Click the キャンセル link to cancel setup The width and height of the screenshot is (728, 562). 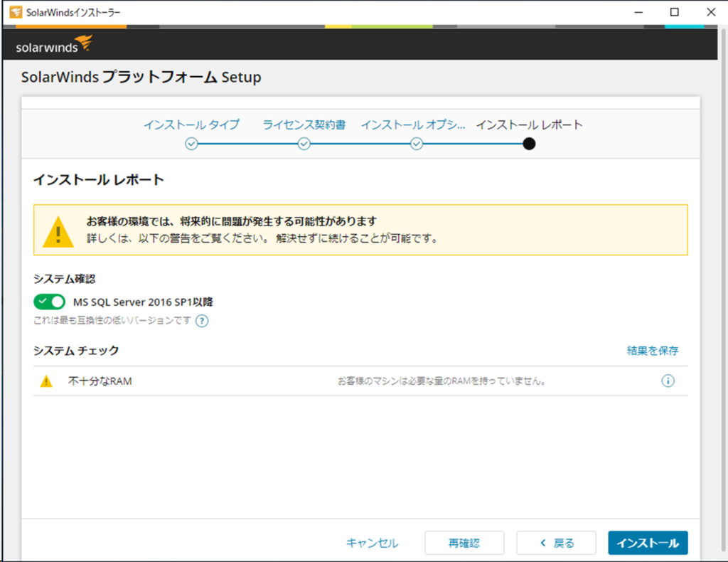[373, 543]
